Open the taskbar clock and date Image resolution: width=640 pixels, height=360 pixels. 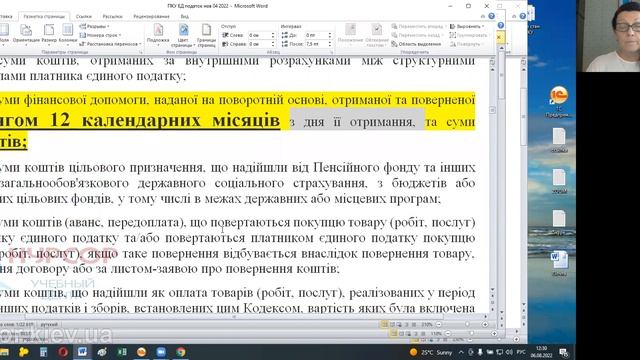[542, 352]
